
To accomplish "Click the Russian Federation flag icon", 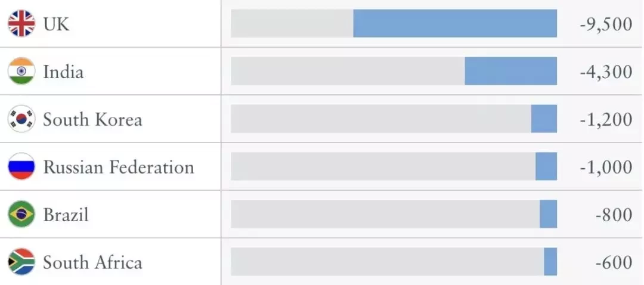I will click(21, 166).
